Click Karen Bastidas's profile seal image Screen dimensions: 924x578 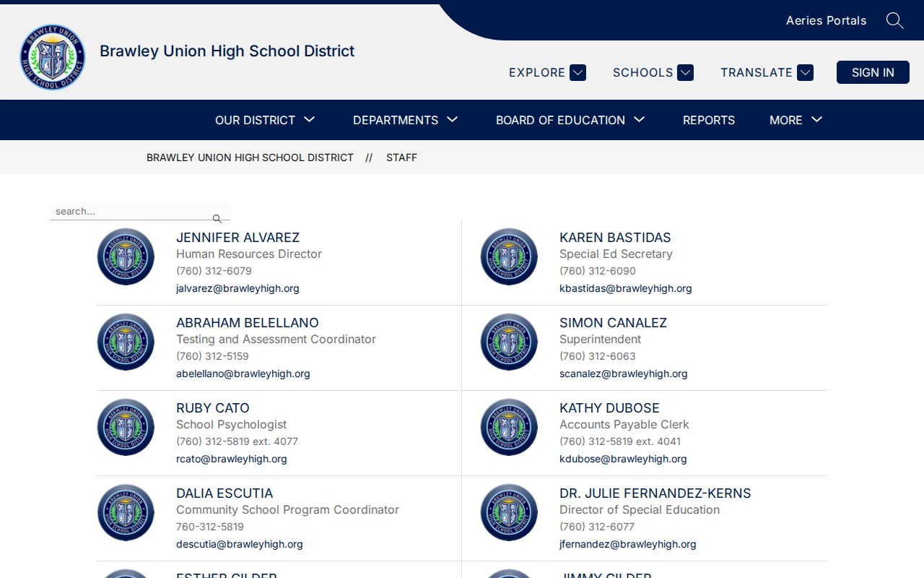[509, 256]
